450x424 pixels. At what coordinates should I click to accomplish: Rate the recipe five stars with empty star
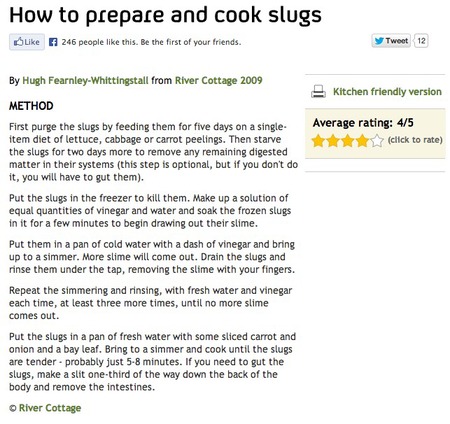(377, 141)
